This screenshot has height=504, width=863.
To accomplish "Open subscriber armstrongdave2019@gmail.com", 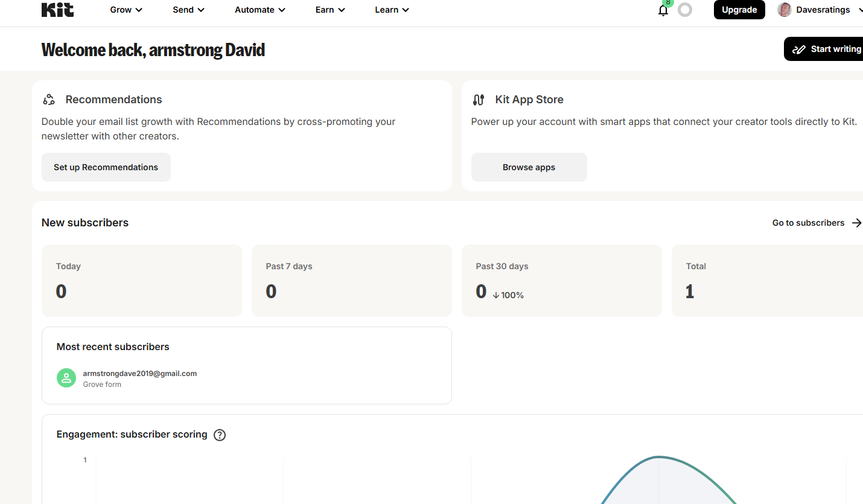I will (139, 374).
